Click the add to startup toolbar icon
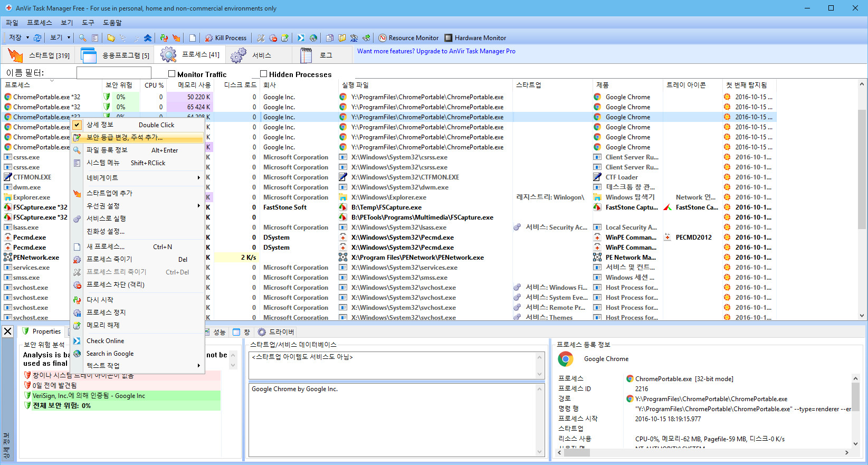Screen dimensions: 868x465 click(x=176, y=38)
